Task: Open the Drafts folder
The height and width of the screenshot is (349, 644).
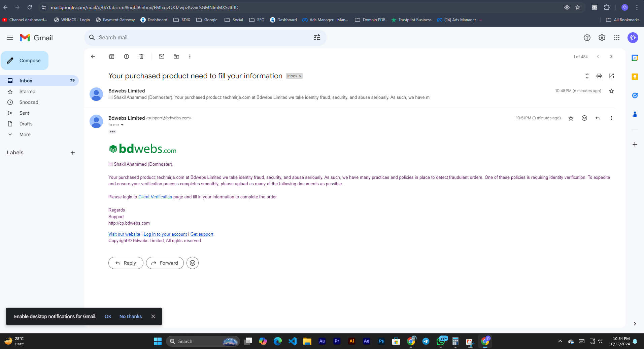Action: (x=39, y=124)
